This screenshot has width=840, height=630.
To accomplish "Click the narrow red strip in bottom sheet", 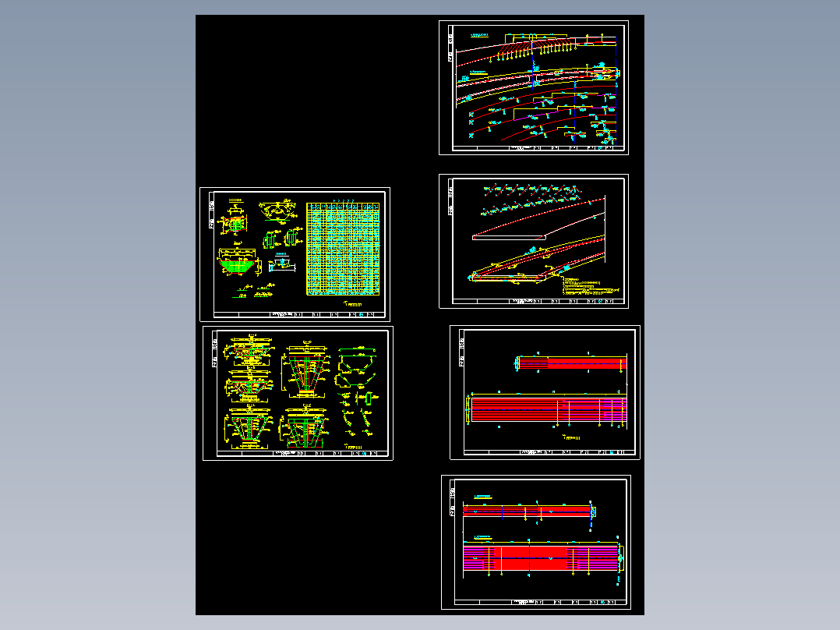I will click(x=527, y=512).
